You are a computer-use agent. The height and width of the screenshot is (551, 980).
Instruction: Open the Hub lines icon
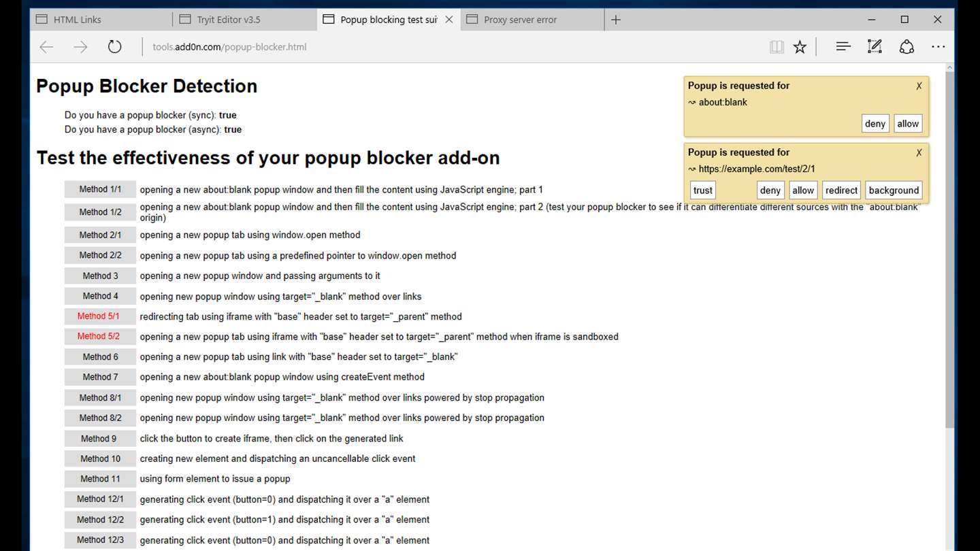coord(843,47)
